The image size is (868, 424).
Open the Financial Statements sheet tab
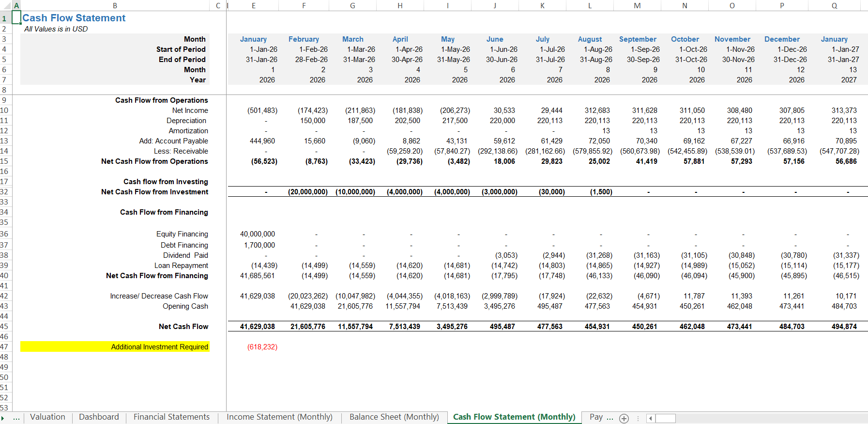coord(172,417)
